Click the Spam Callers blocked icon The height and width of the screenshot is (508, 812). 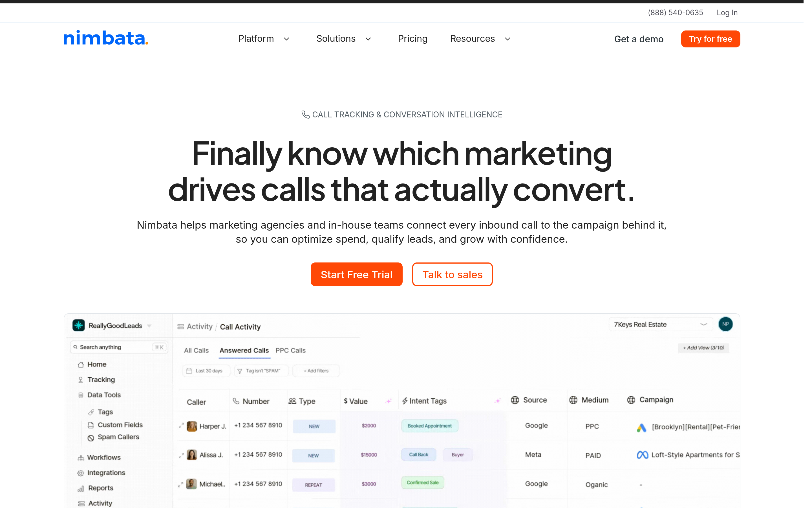click(x=91, y=438)
